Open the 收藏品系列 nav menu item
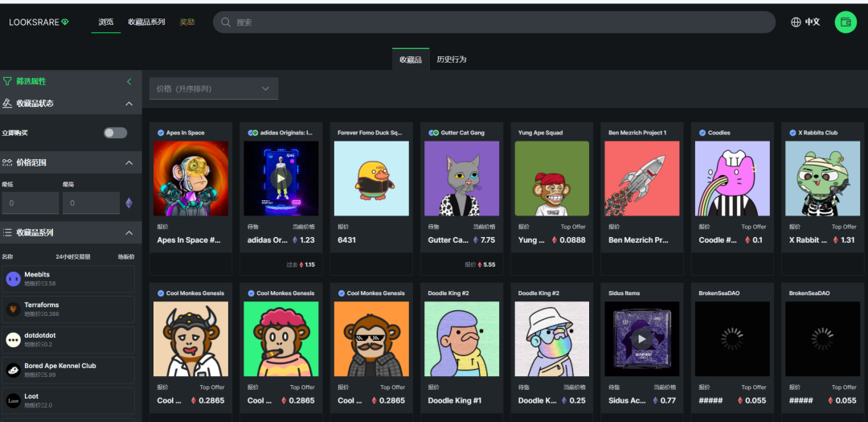Screen dimensions: 868x422 click(x=146, y=23)
